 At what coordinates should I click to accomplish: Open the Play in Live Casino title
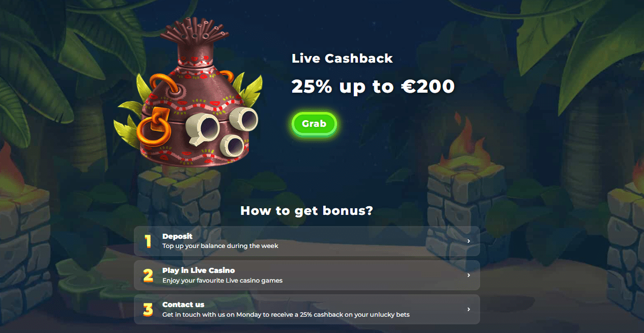click(199, 270)
